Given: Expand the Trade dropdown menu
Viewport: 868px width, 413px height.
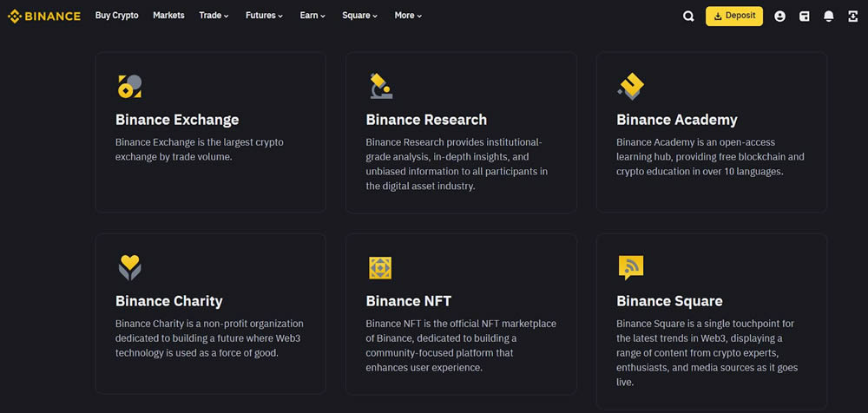Looking at the screenshot, I should click(x=214, y=16).
